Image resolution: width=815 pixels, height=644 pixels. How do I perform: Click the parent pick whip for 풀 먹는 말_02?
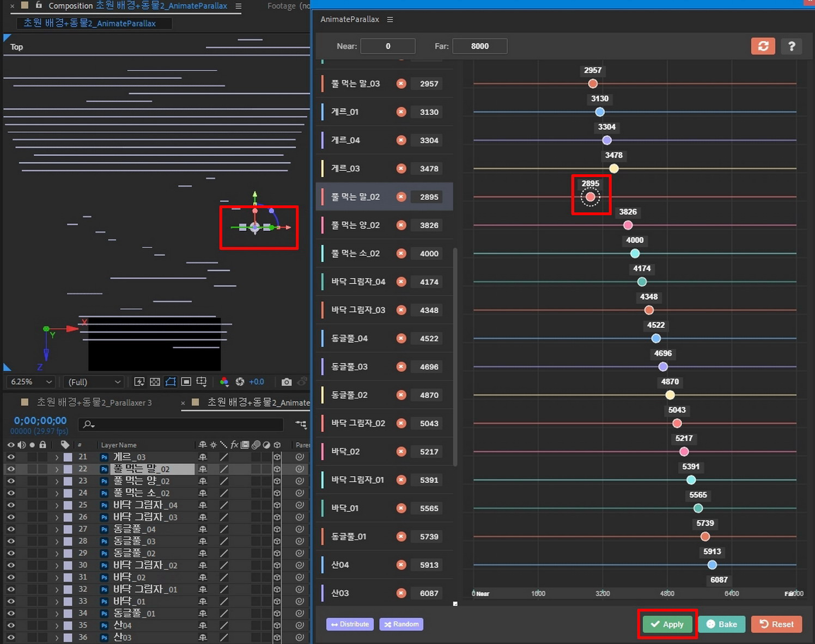click(300, 469)
